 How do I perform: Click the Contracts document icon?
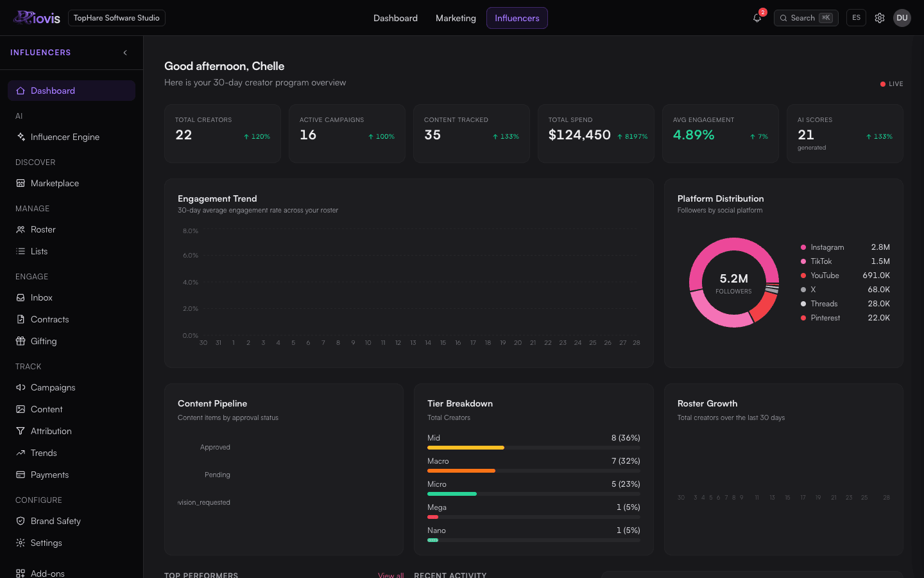click(x=21, y=319)
